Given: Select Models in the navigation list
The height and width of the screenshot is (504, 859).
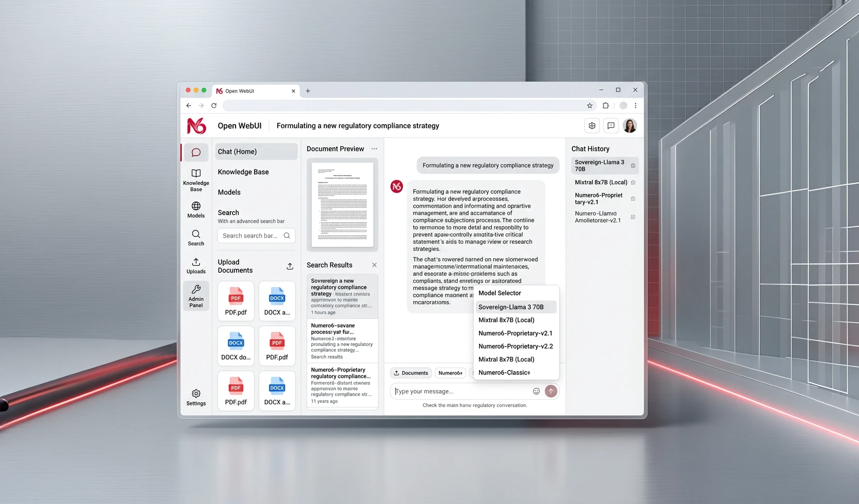Looking at the screenshot, I should coord(229,192).
